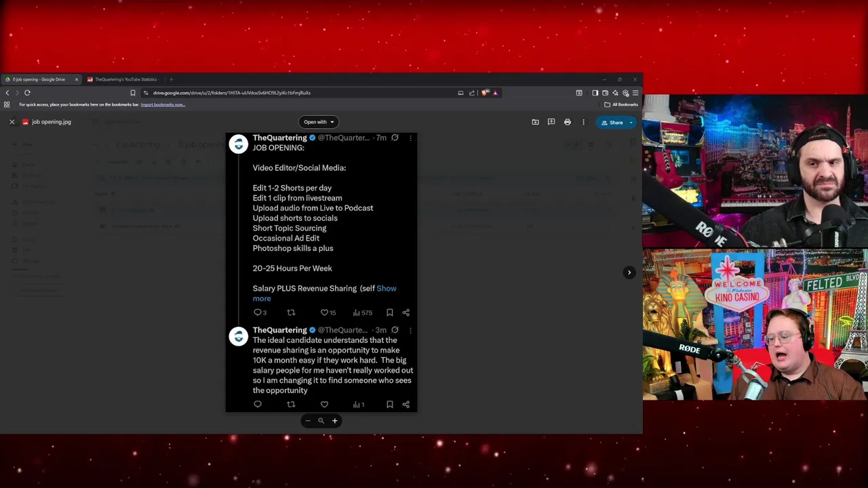This screenshot has width=868, height=488.
Task: Go back in browser history
Action: pyautogui.click(x=7, y=93)
